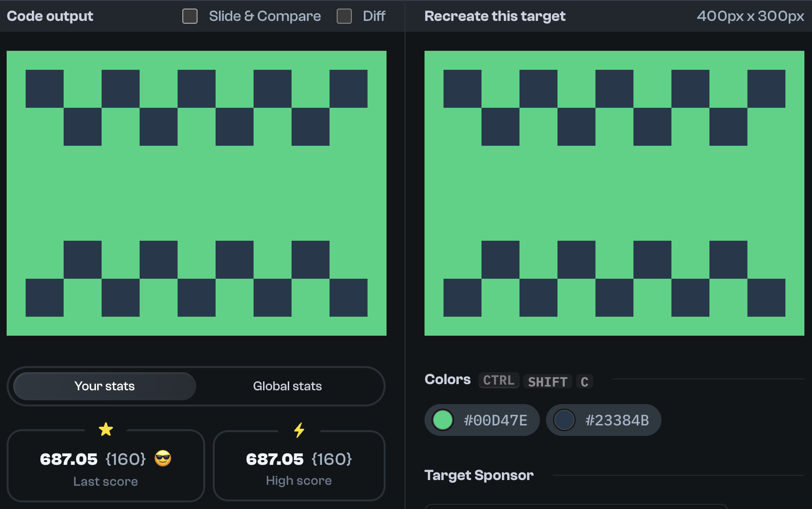Click the Code output heading
The height and width of the screenshot is (509, 812).
point(50,16)
